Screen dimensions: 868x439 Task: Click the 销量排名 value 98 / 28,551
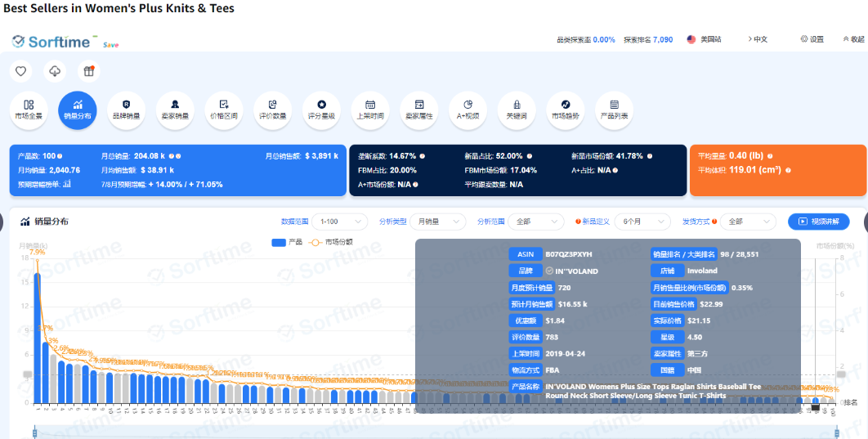tap(739, 255)
